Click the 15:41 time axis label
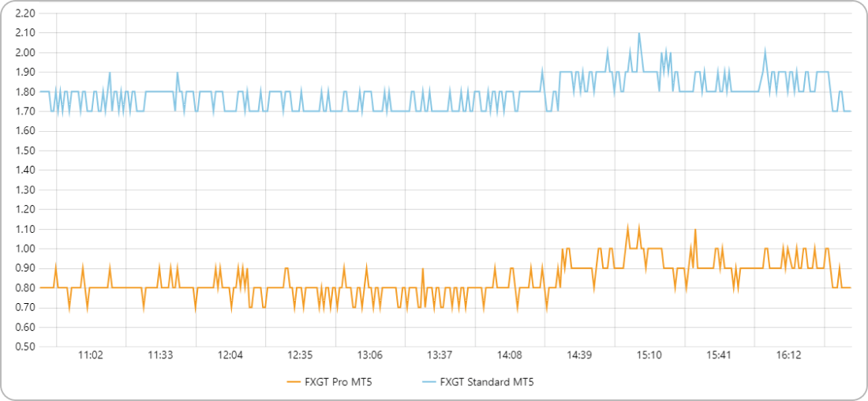This screenshot has width=868, height=401. [x=719, y=355]
